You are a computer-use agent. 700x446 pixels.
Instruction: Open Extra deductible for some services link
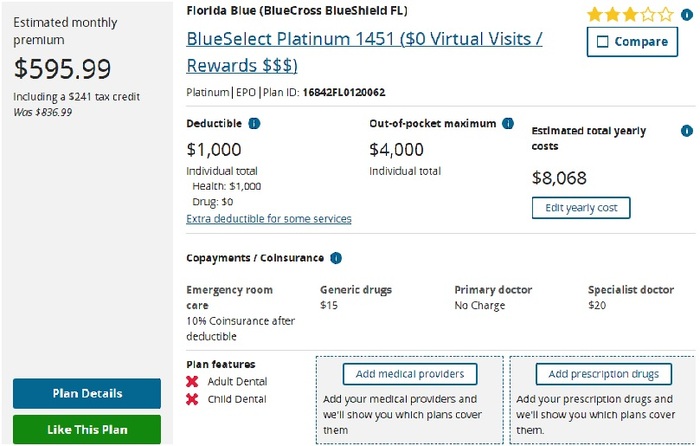click(269, 219)
